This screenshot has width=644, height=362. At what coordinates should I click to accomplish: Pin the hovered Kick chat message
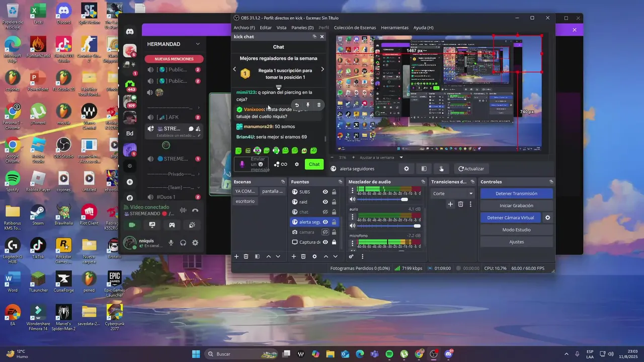(x=308, y=105)
